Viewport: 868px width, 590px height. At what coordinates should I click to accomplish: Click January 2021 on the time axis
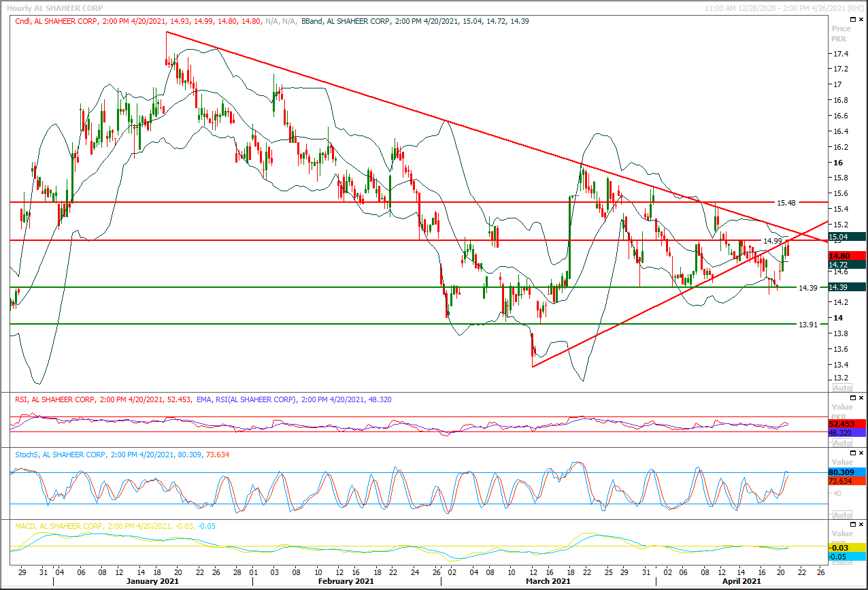point(154,581)
